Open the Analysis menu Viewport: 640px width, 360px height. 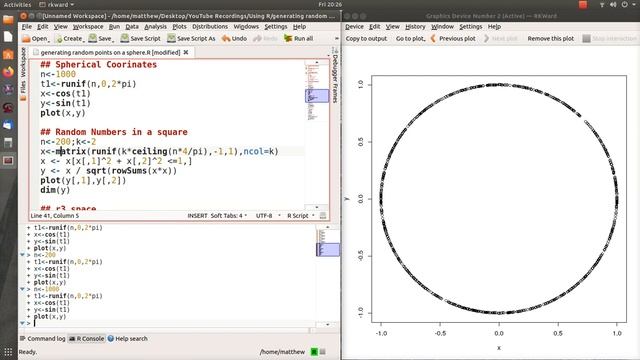156,27
